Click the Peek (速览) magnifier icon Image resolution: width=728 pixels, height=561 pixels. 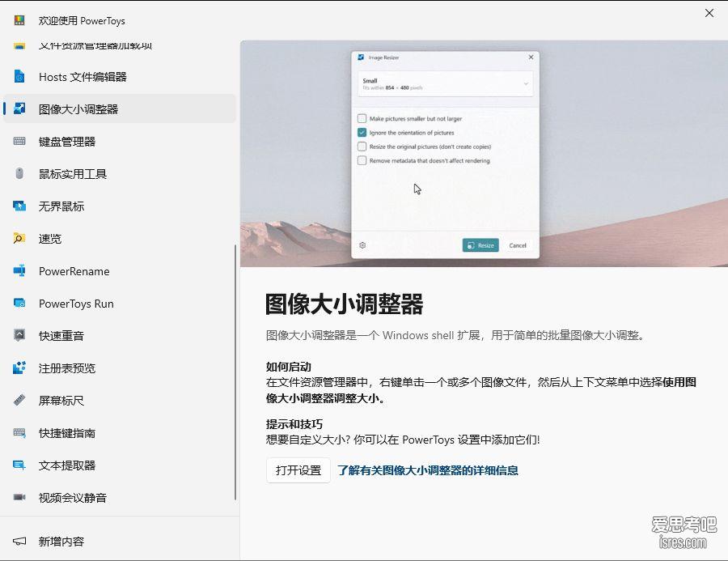pyautogui.click(x=19, y=238)
